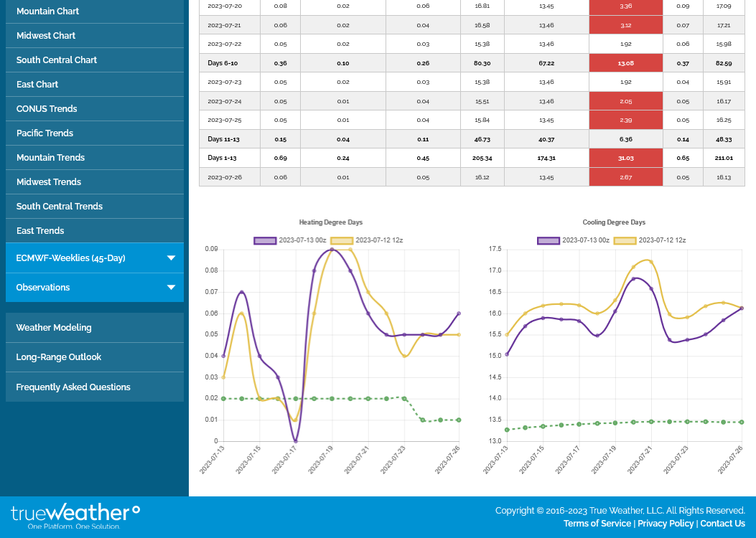Click the Contact Us footer link
Viewport: 756px width, 538px height.
tap(722, 524)
